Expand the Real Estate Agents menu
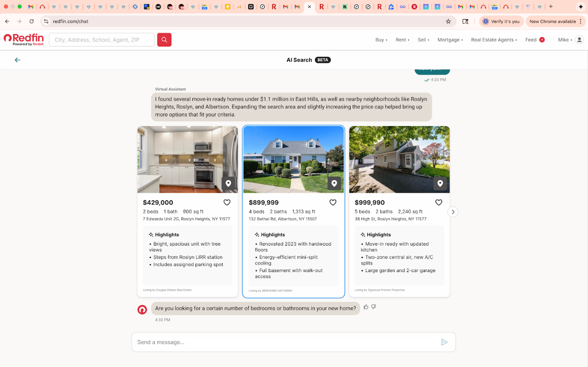This screenshot has width=588, height=367. (x=493, y=40)
